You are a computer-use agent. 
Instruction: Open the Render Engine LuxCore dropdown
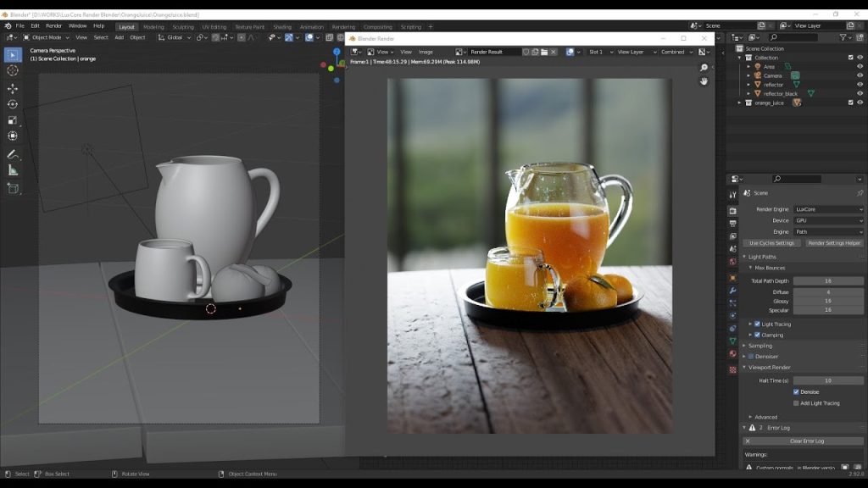click(828, 209)
